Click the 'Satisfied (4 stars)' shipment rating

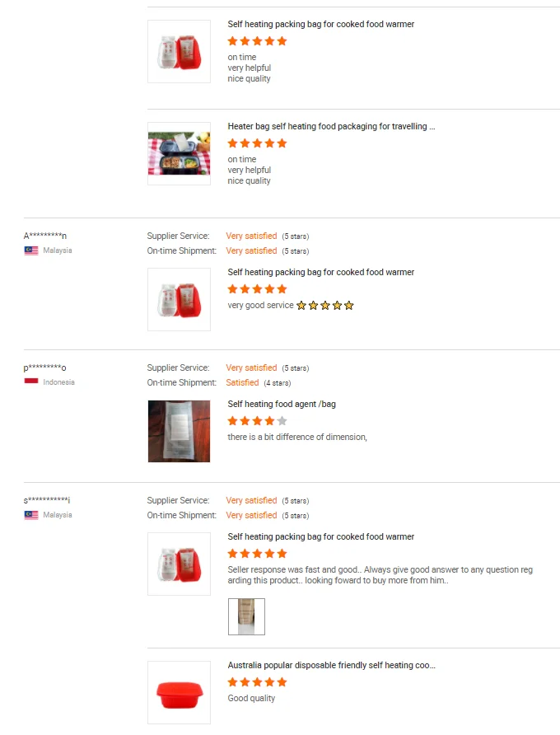[242, 382]
